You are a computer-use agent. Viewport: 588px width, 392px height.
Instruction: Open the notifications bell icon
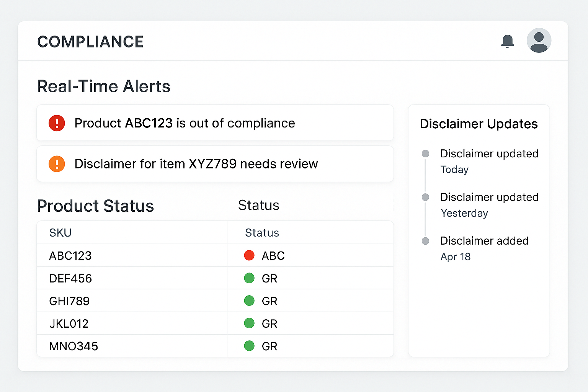point(508,41)
